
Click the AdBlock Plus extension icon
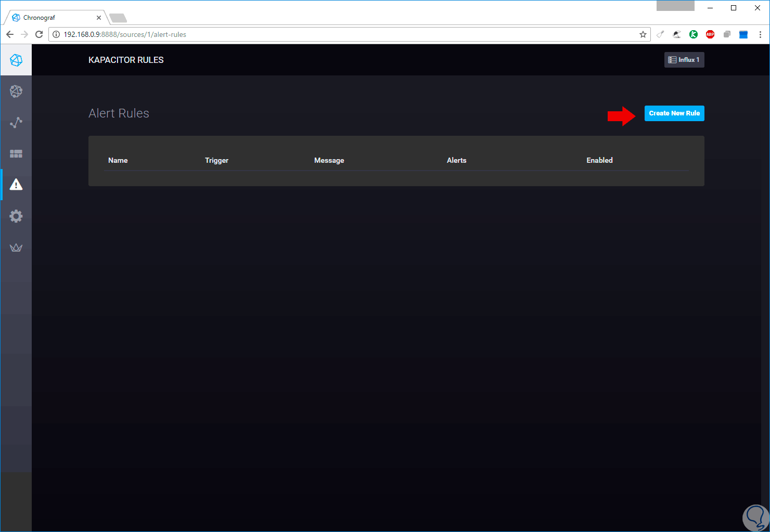point(710,34)
